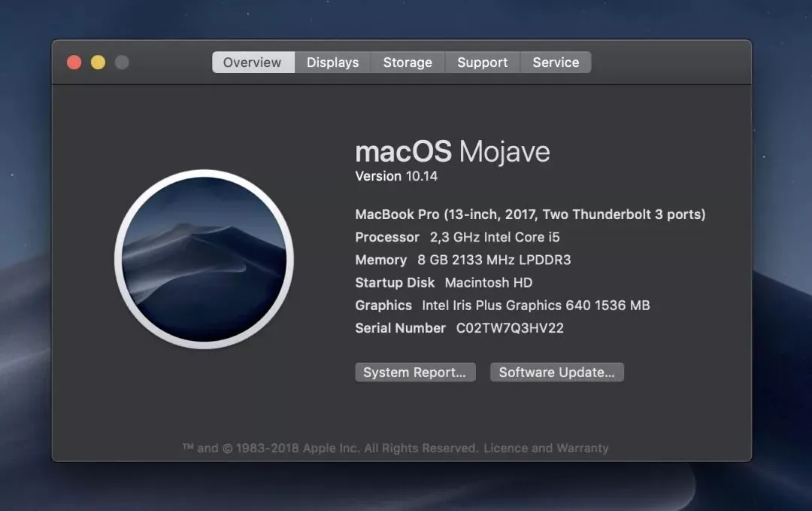Click the Version 10.14 text
This screenshot has width=812, height=511.
coord(396,176)
